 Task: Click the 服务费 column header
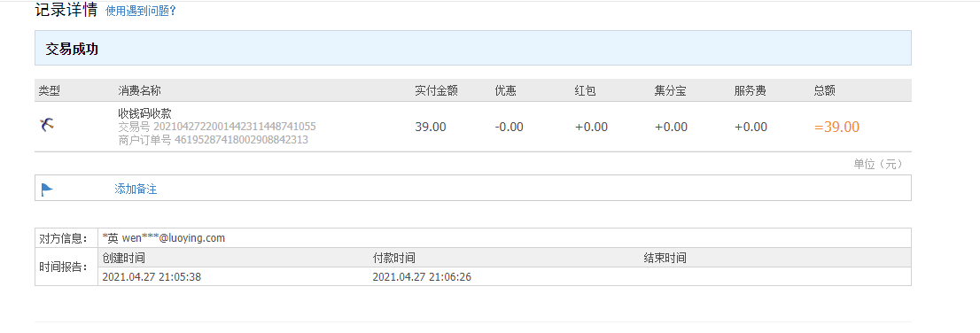(x=750, y=91)
